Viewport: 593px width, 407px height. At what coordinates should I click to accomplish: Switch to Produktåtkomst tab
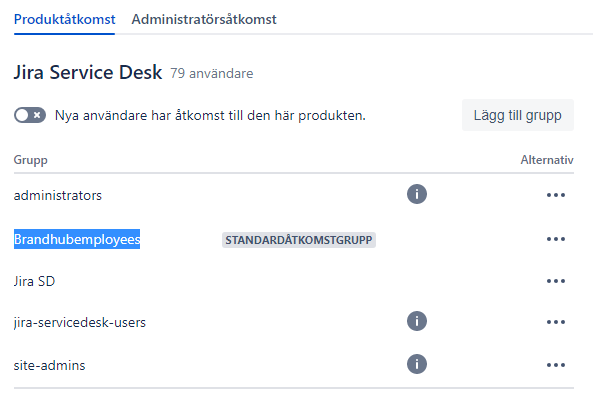(64, 19)
